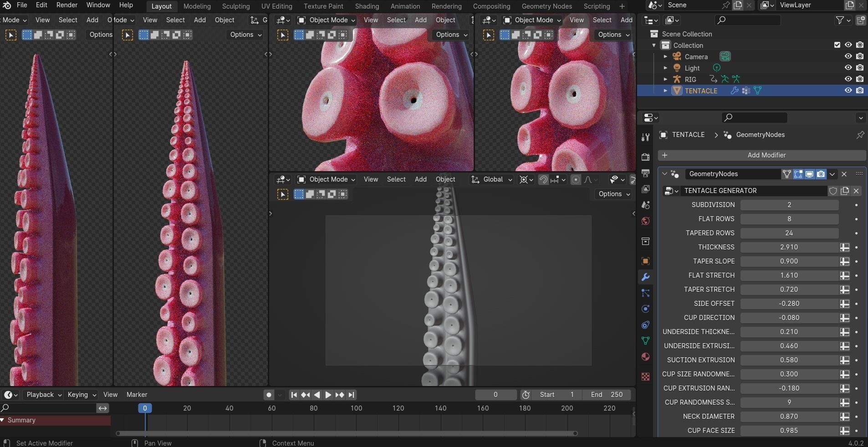Open the Texture properties tab
868x447 pixels.
click(x=645, y=376)
